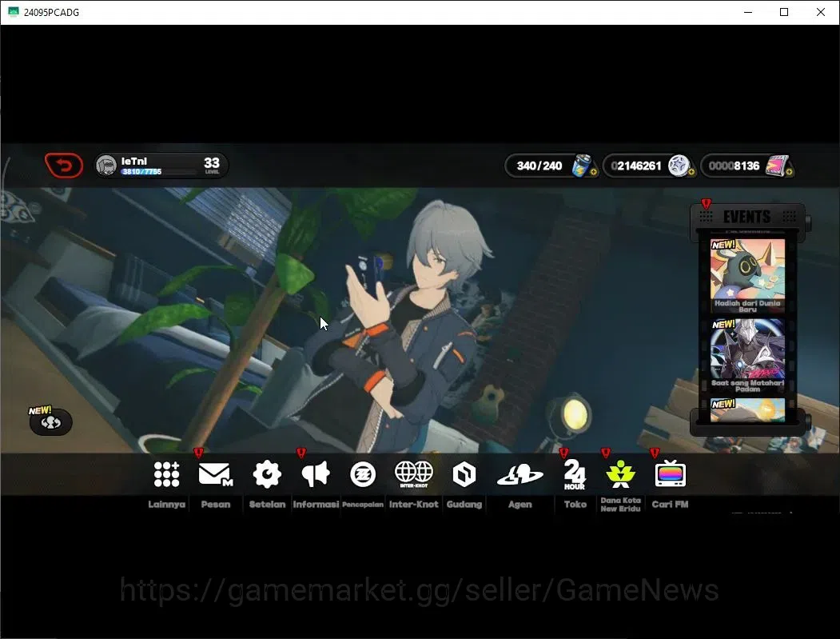Open Agen planet icon
The height and width of the screenshot is (639, 840).
tap(520, 475)
